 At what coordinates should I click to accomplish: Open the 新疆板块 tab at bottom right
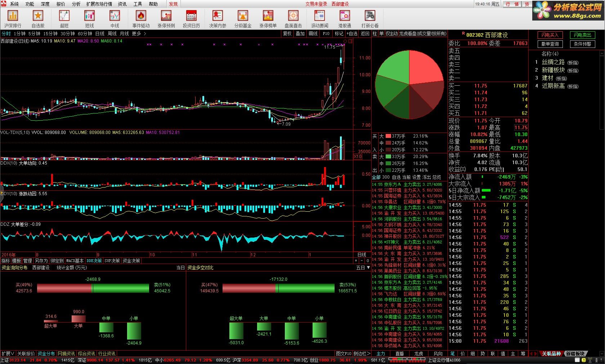(x=575, y=354)
